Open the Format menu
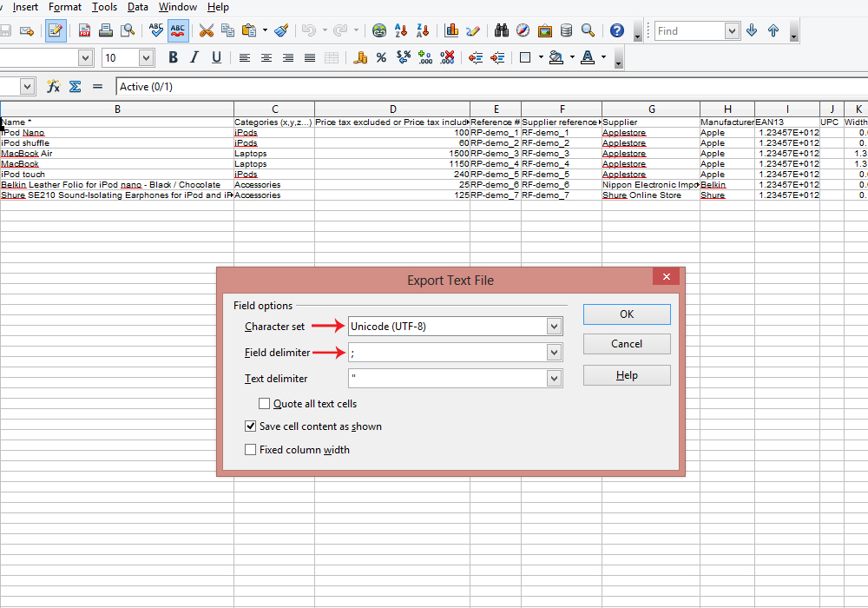This screenshot has width=868, height=608. click(65, 7)
